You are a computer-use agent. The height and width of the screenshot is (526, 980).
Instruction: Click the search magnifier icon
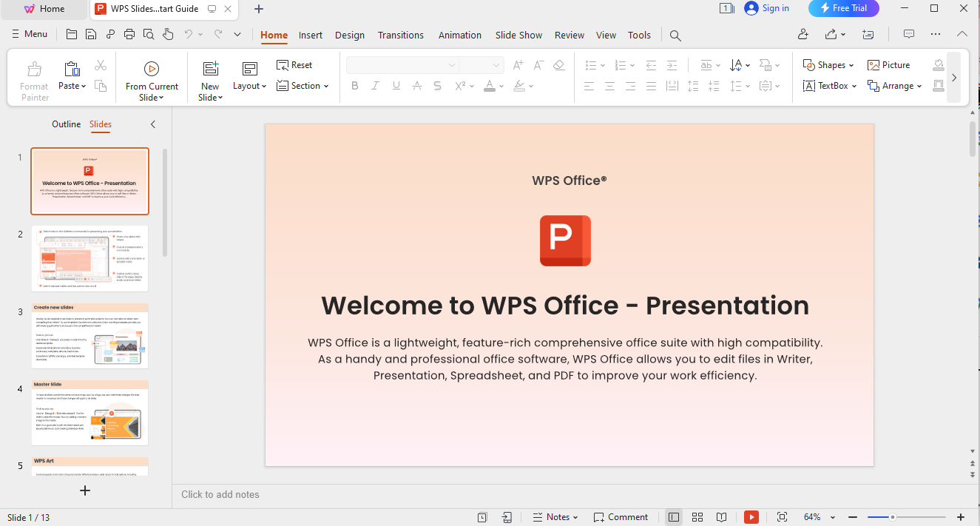[675, 35]
